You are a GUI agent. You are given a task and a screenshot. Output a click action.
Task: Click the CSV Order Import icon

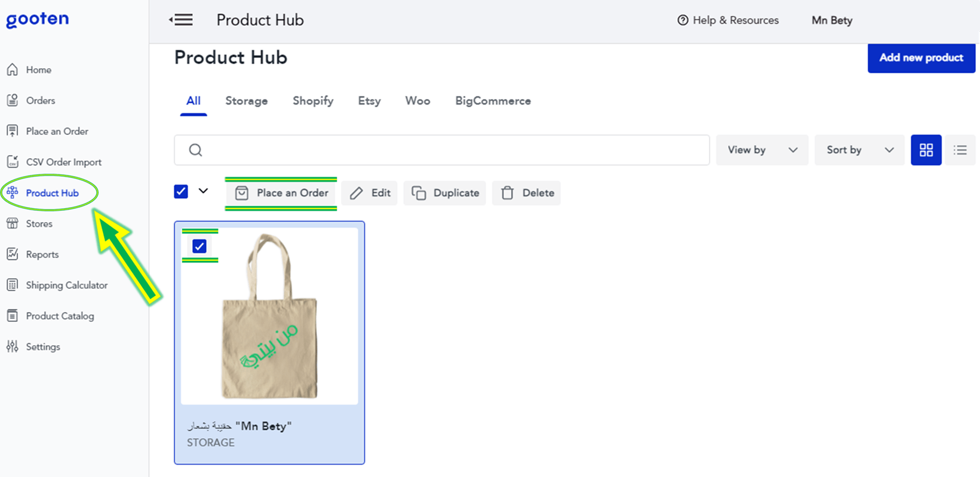point(13,162)
